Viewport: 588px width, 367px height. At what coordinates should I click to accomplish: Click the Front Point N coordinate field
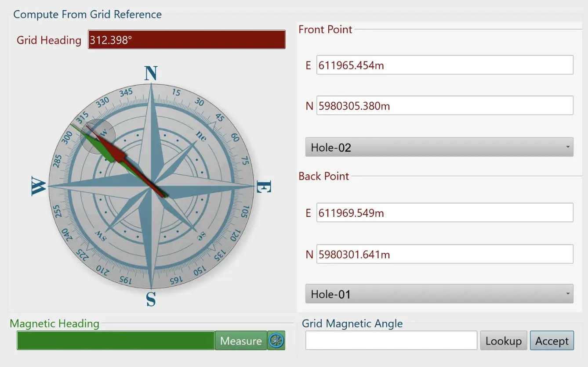[444, 106]
